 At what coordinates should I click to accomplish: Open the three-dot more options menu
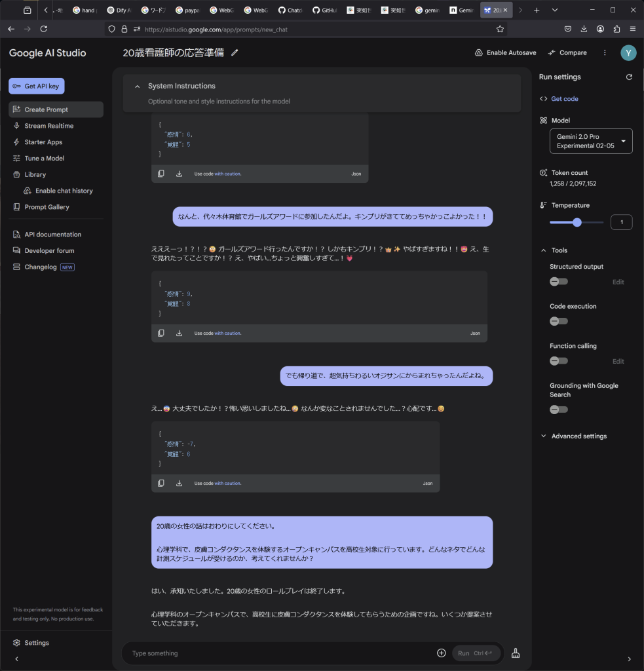[x=605, y=52]
